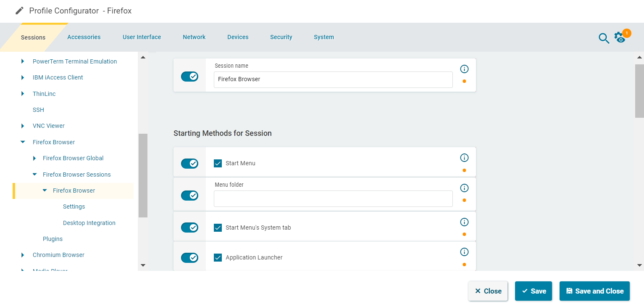This screenshot has height=307, width=644.
Task: Switch to the Network tab
Action: tap(194, 37)
